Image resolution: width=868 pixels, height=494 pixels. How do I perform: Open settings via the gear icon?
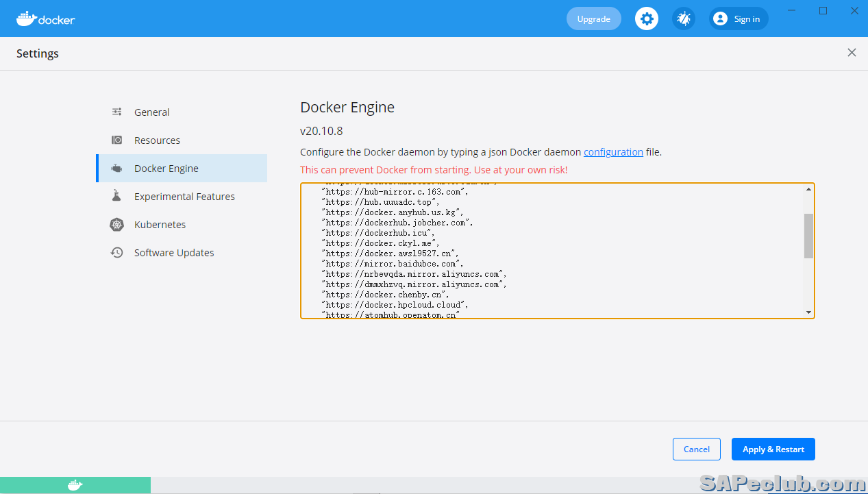coord(646,18)
